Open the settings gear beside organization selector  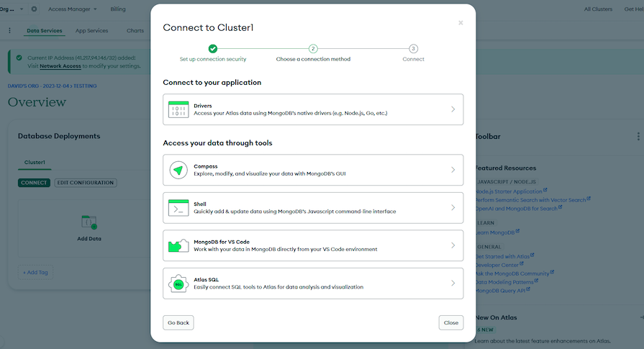34,9
